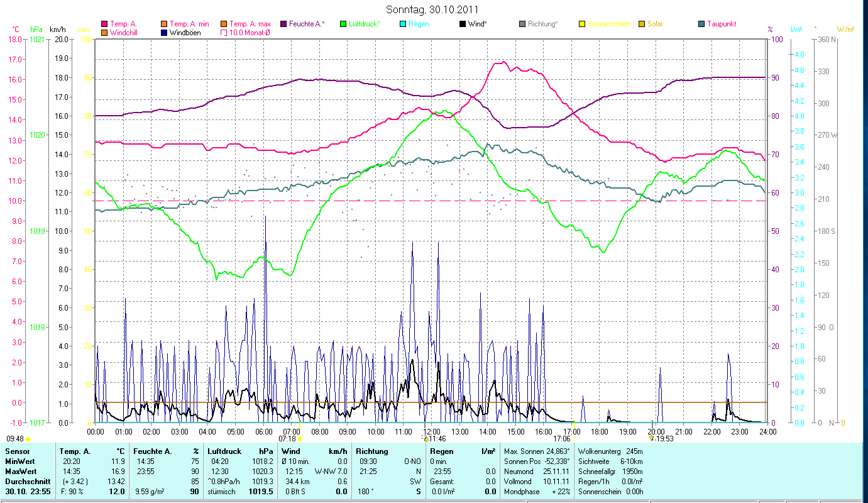Click the Schneefallgr. 1950m entry
Viewport: 868px width, 503px height.
click(x=610, y=472)
